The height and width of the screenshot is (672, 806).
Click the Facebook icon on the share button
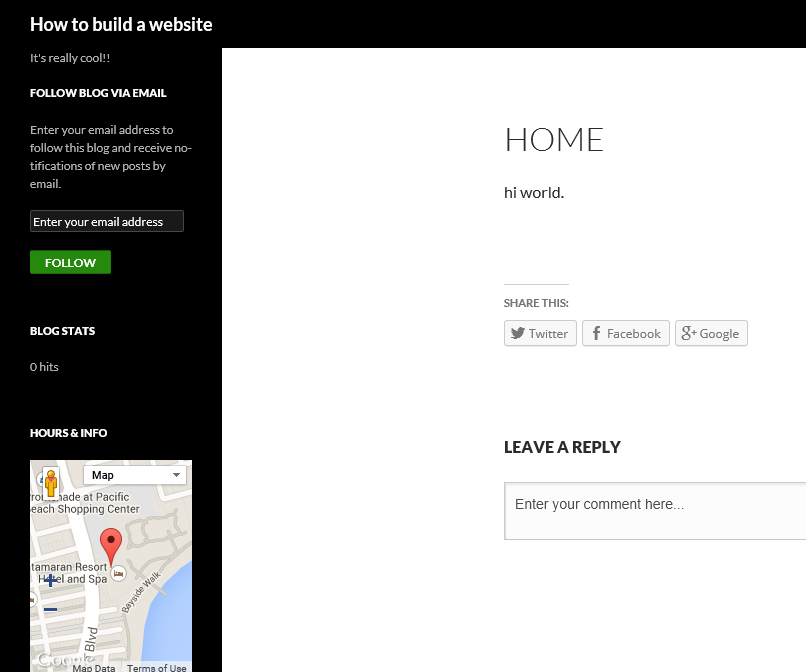(597, 333)
